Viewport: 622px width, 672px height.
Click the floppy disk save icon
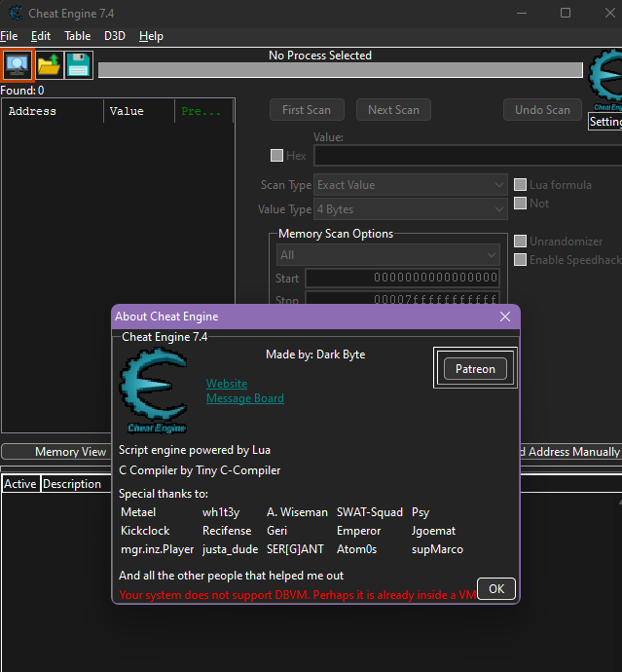[79, 65]
